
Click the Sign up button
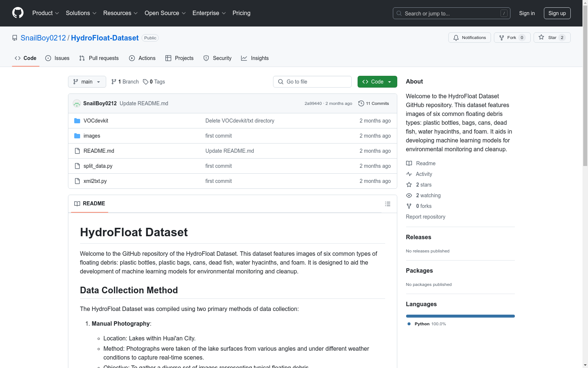coord(557,13)
